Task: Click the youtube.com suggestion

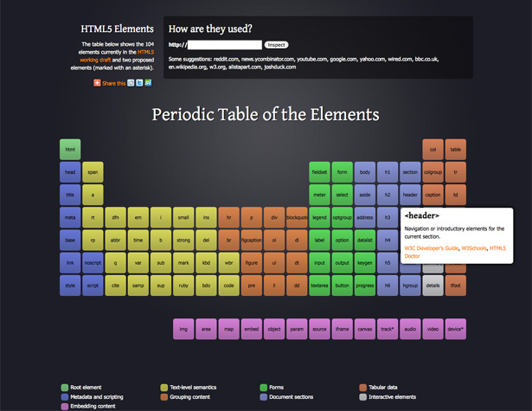Action: (x=311, y=59)
